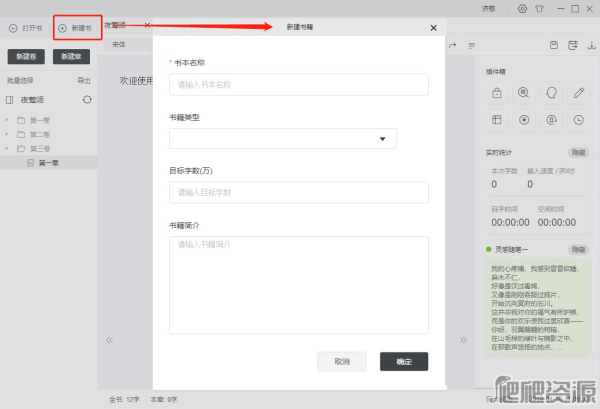Screen dimensions: 600x409
Task: Open the circular-arrow lock plugin
Action: click(551, 120)
